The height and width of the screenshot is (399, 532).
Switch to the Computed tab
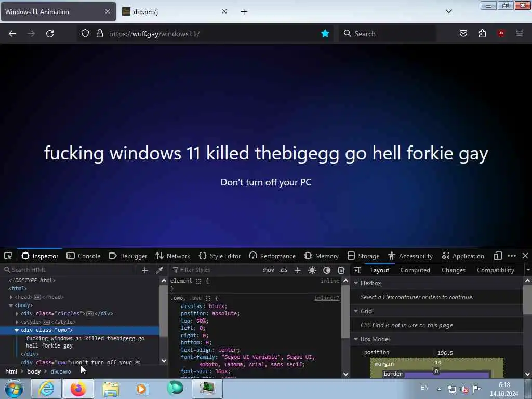pyautogui.click(x=415, y=270)
